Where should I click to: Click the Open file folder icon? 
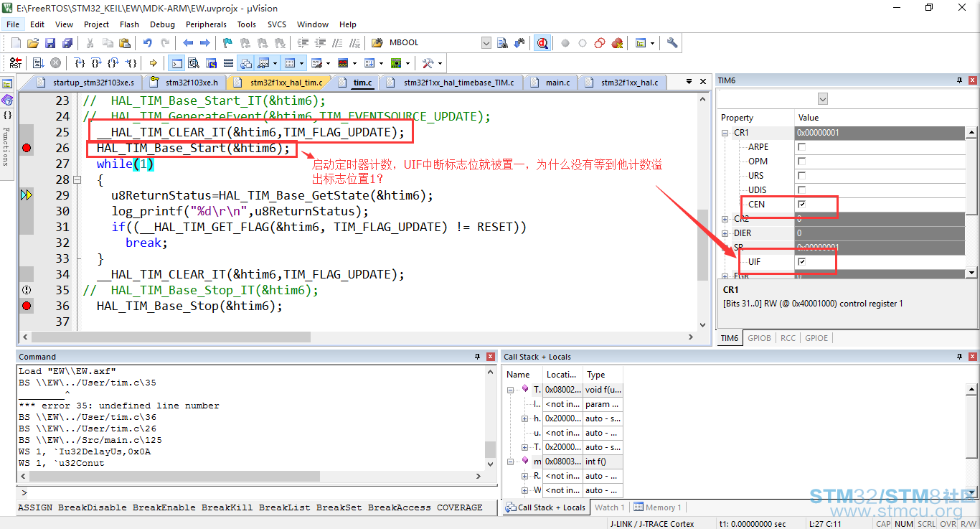click(33, 43)
